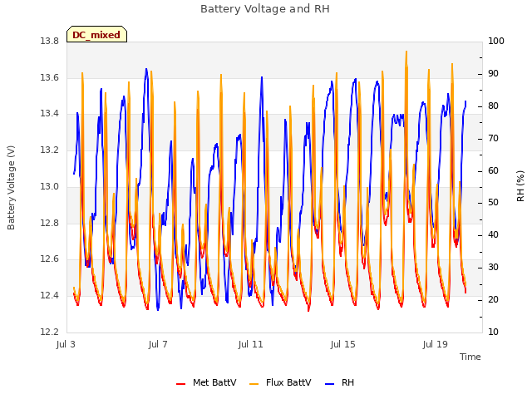This screenshot has height=399, width=532.
Task: Click the RH (%) axis label
Action: point(520,186)
